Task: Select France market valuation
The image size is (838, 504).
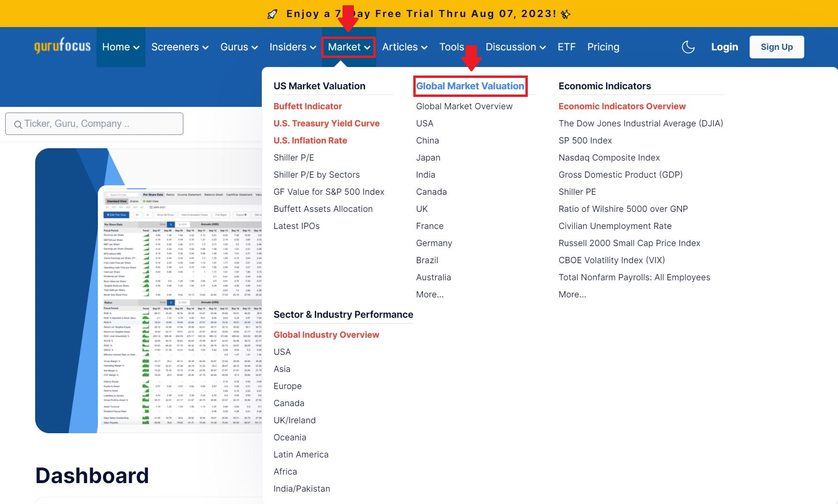Action: coord(429,226)
